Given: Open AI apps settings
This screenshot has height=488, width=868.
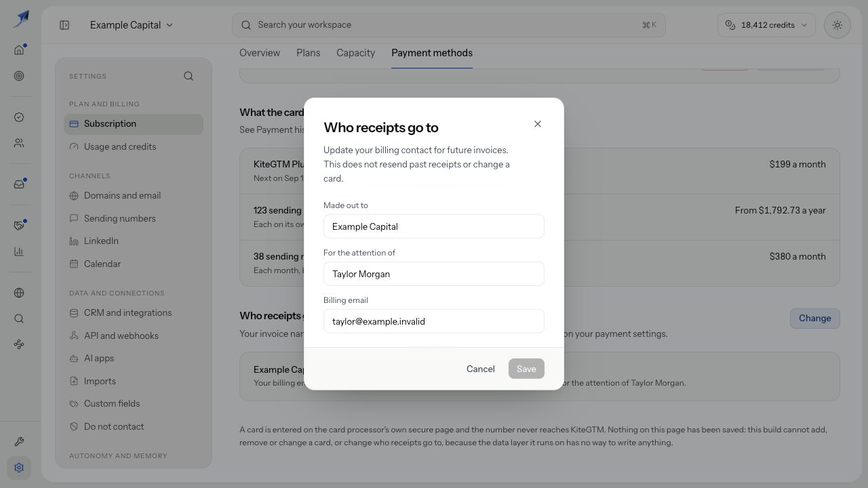Looking at the screenshot, I should tap(134, 359).
